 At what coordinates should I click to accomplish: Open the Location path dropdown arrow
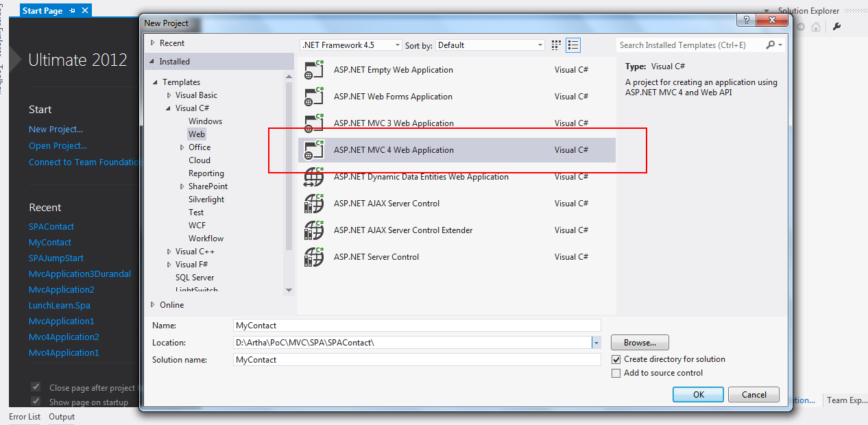(x=596, y=342)
